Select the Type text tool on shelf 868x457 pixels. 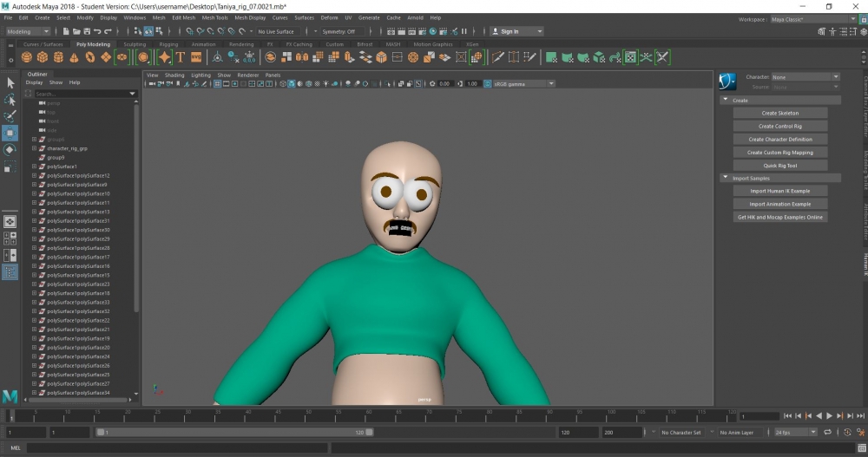click(x=181, y=57)
